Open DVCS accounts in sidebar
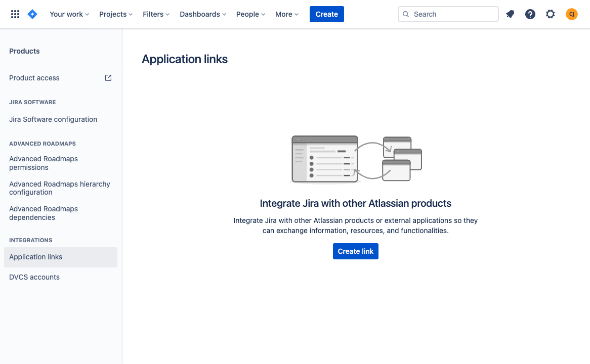 point(61,277)
